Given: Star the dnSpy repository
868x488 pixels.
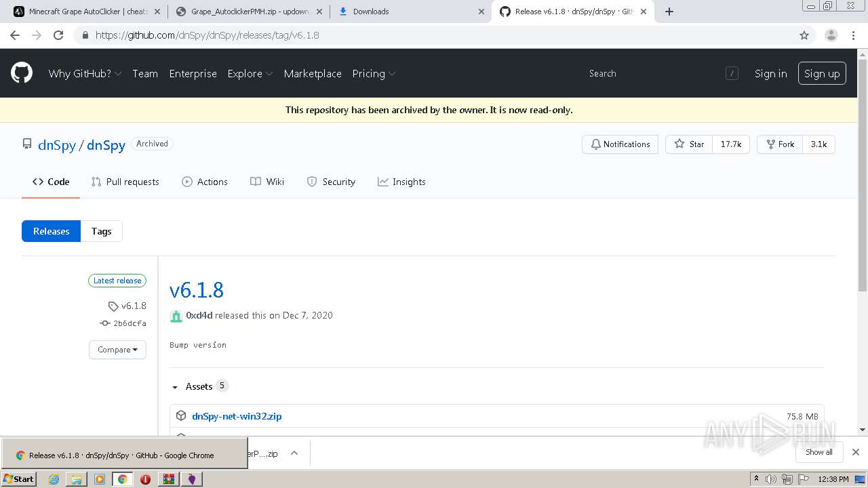Looking at the screenshot, I should tap(689, 144).
